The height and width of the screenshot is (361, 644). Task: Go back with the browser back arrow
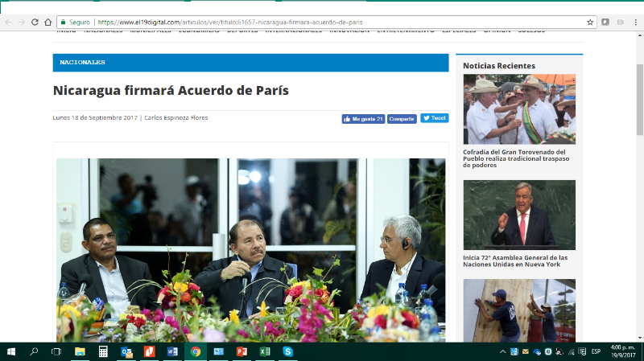point(8,23)
